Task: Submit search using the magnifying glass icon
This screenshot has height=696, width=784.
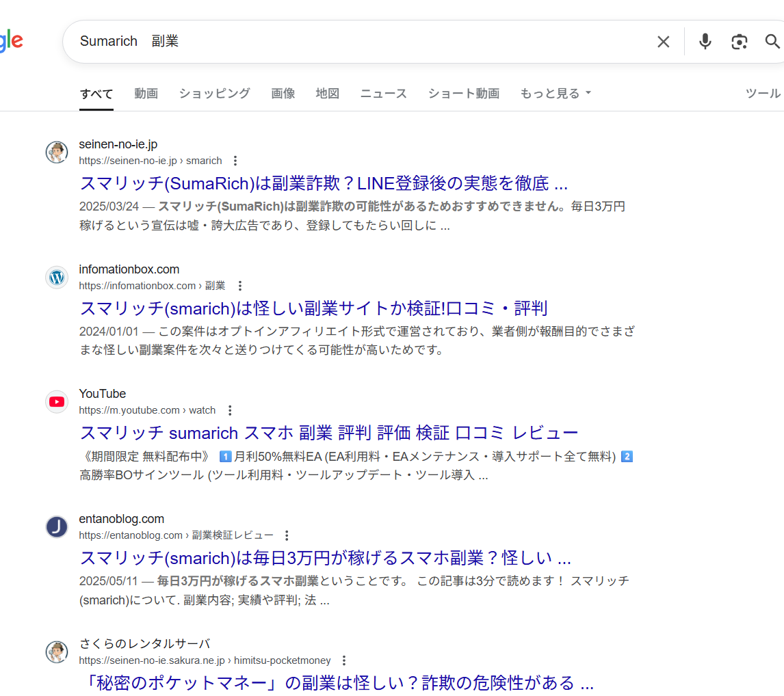Action: [x=772, y=42]
